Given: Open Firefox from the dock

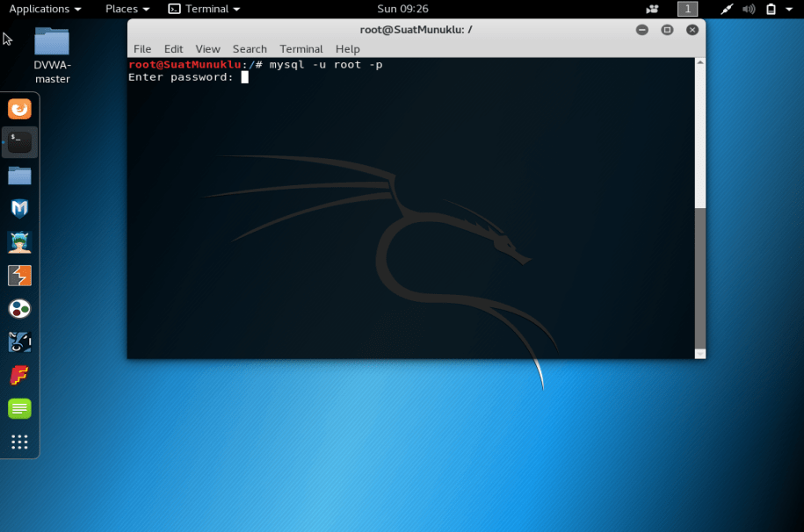Looking at the screenshot, I should pyautogui.click(x=19, y=109).
